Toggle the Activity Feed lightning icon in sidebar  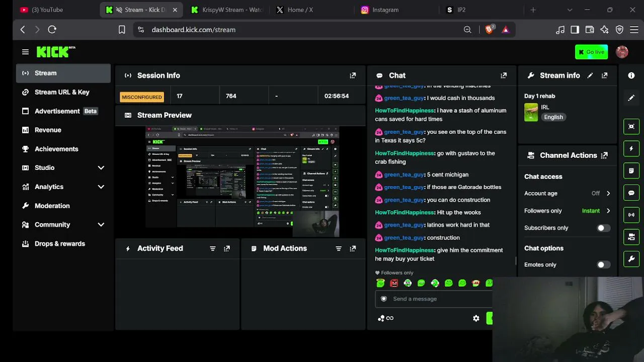click(x=631, y=148)
